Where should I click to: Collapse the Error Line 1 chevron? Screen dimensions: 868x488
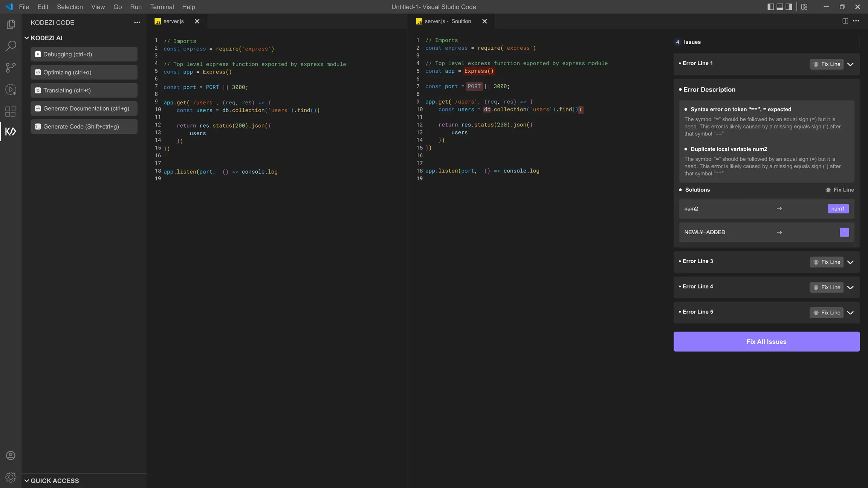point(850,64)
